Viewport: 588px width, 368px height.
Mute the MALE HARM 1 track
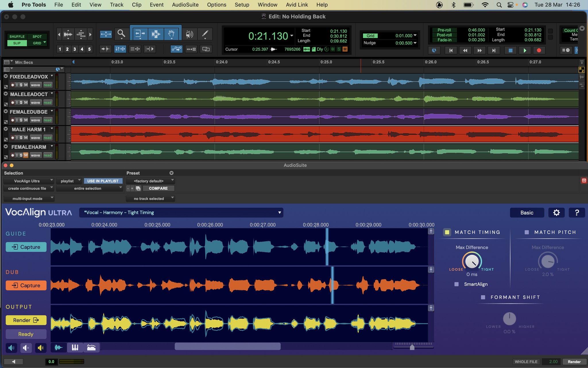point(26,138)
